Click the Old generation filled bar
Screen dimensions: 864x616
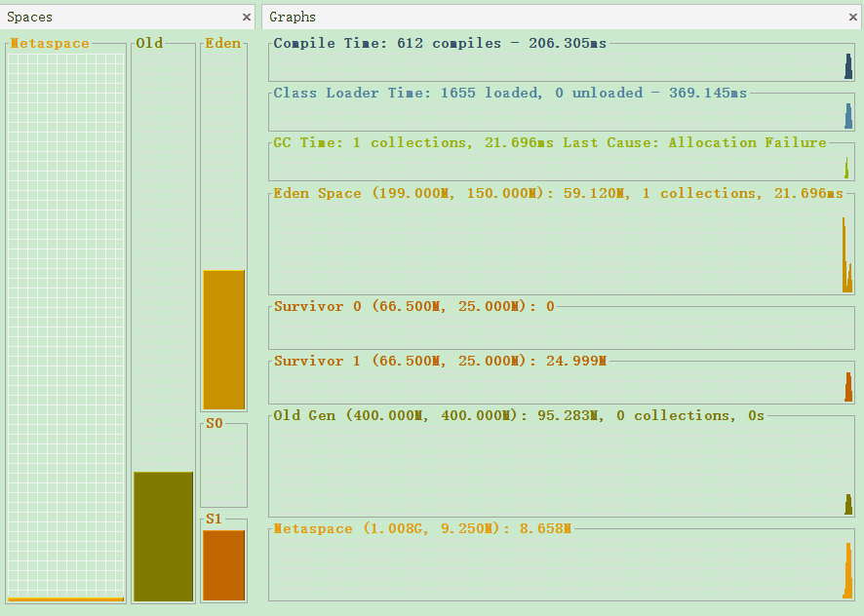pyautogui.click(x=163, y=537)
